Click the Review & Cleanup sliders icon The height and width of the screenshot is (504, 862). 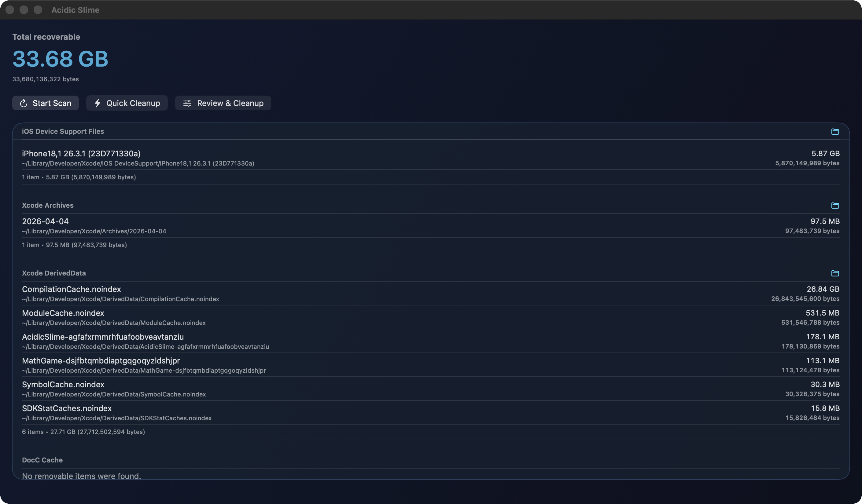pos(187,103)
